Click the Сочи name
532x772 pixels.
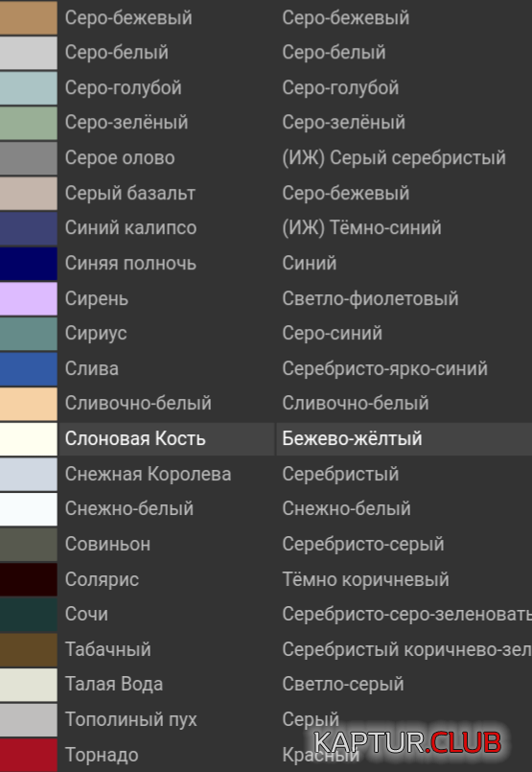(x=86, y=615)
